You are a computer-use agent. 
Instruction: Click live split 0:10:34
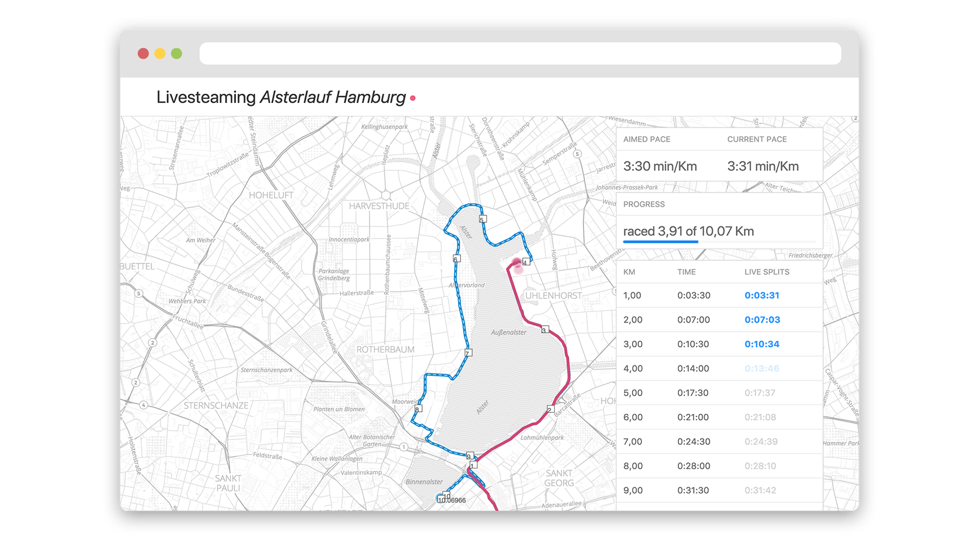(x=762, y=344)
